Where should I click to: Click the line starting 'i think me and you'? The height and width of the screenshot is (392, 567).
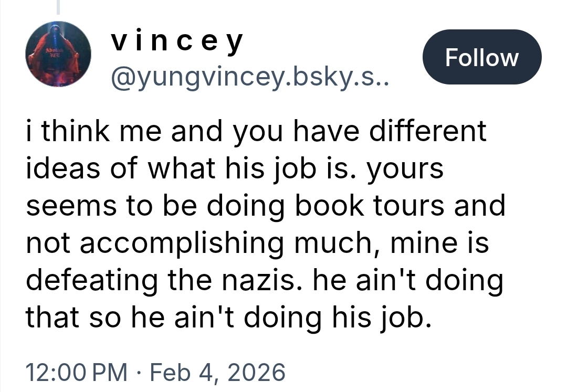point(256,131)
